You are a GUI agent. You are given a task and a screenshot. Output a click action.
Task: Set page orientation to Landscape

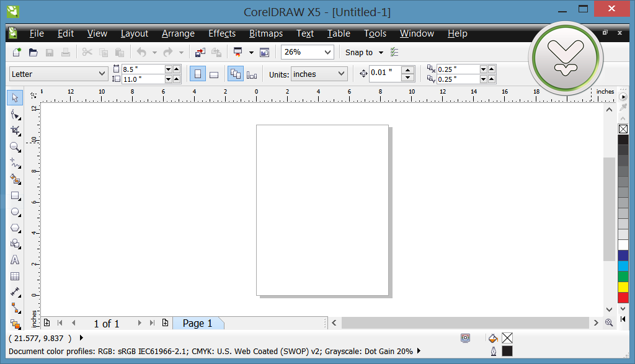click(214, 74)
